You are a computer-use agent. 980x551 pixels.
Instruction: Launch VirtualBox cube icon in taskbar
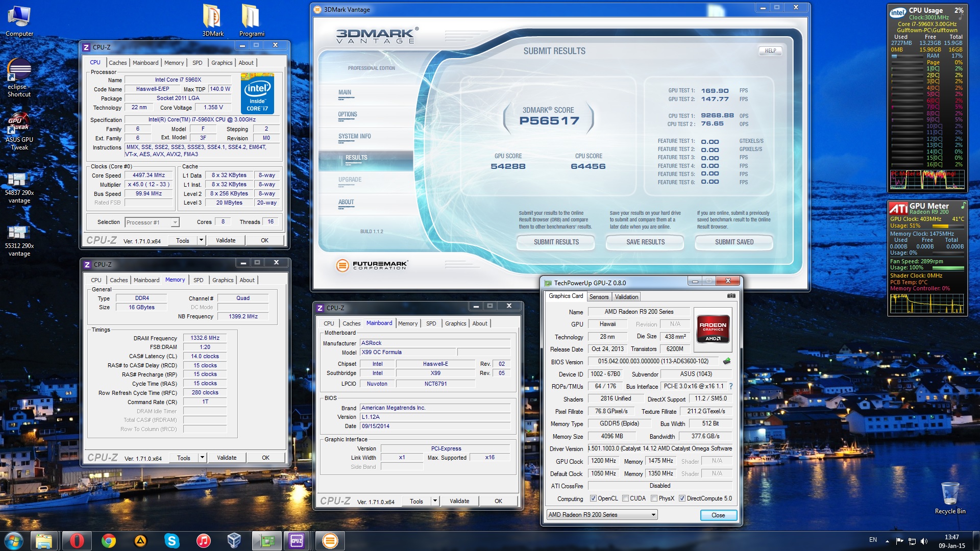point(234,540)
